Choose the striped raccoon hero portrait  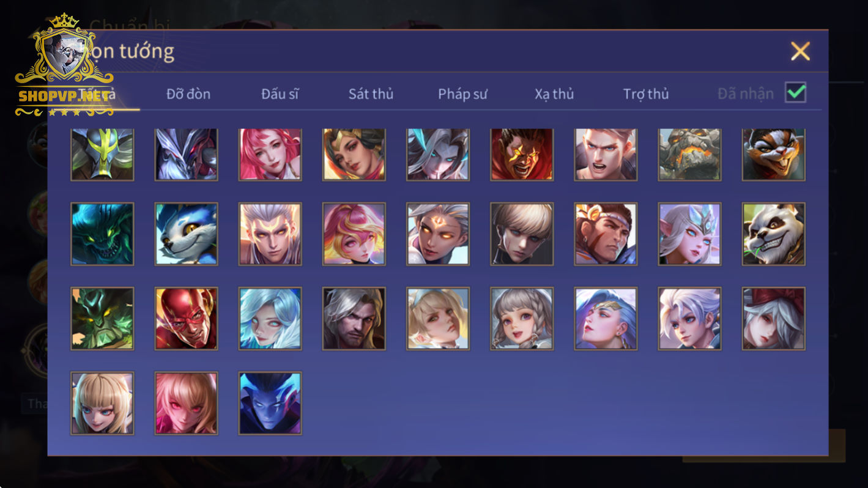(774, 154)
